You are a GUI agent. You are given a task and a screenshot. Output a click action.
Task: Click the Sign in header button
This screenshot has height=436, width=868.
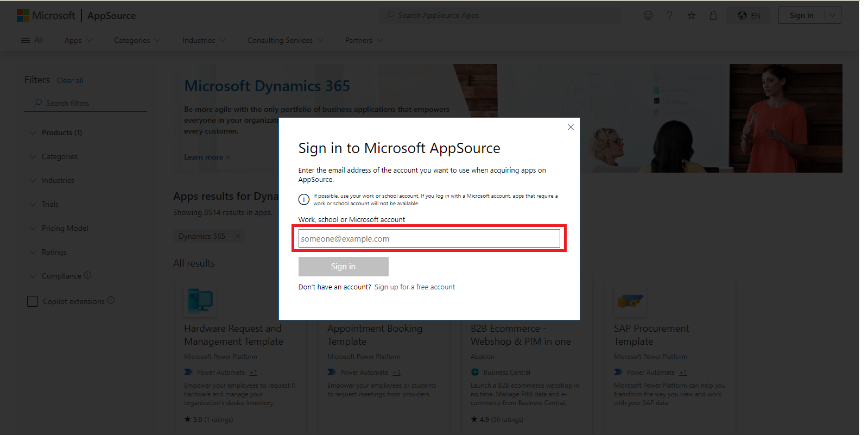801,15
